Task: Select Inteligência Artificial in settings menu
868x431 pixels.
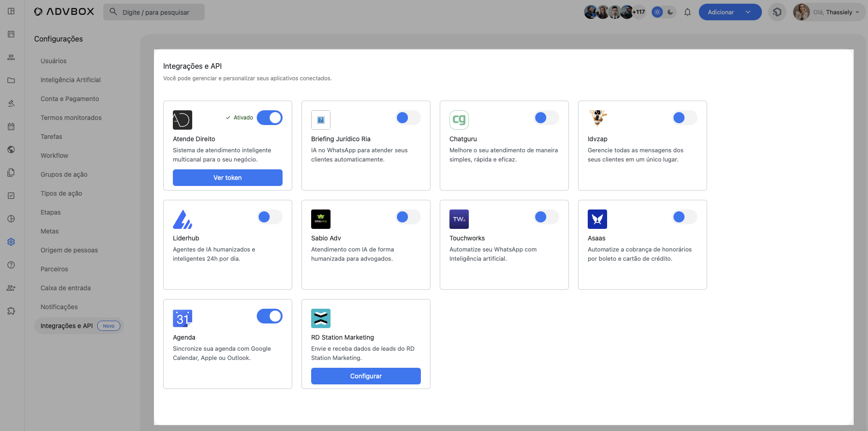Action: [71, 80]
